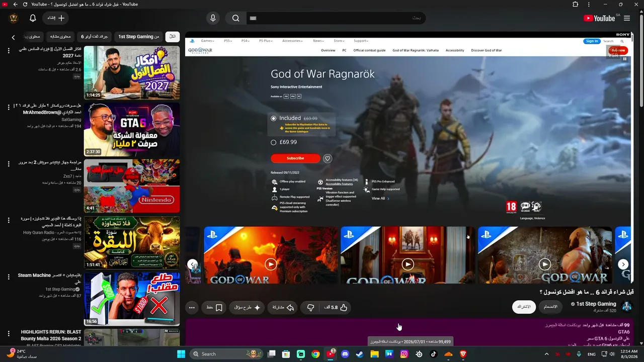Open the browser extensions puzzle icon
This screenshot has width=644, height=362.
coord(576,5)
